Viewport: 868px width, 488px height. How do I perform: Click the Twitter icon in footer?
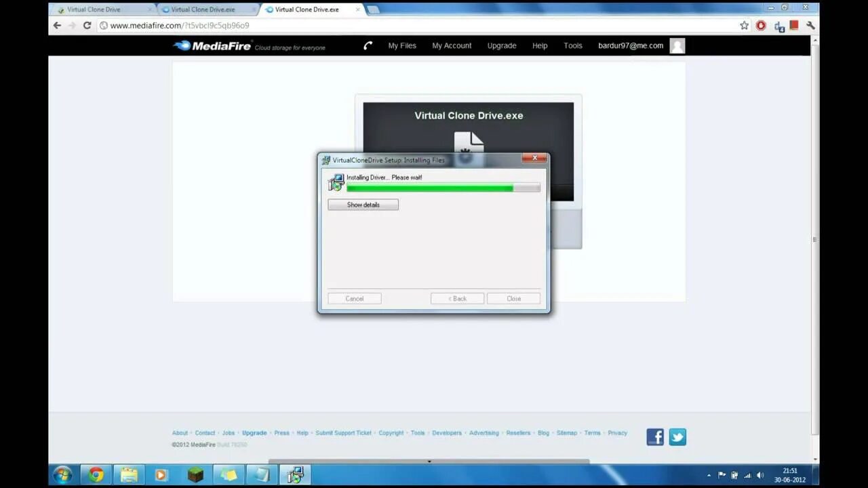click(677, 437)
